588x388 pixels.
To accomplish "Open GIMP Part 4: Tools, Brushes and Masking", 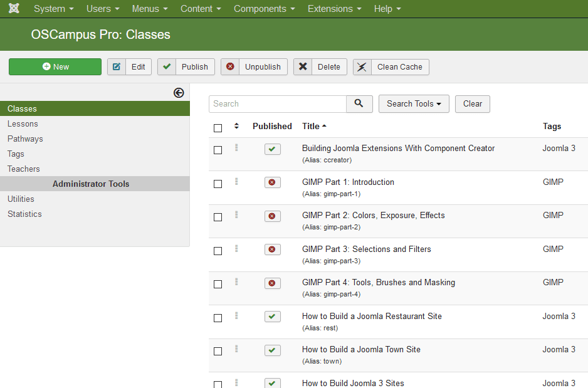I will point(379,282).
